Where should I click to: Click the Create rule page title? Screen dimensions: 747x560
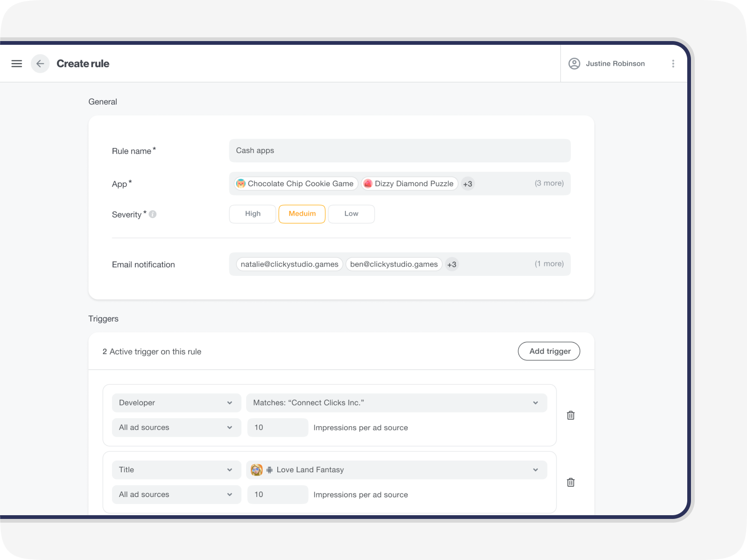pos(83,63)
